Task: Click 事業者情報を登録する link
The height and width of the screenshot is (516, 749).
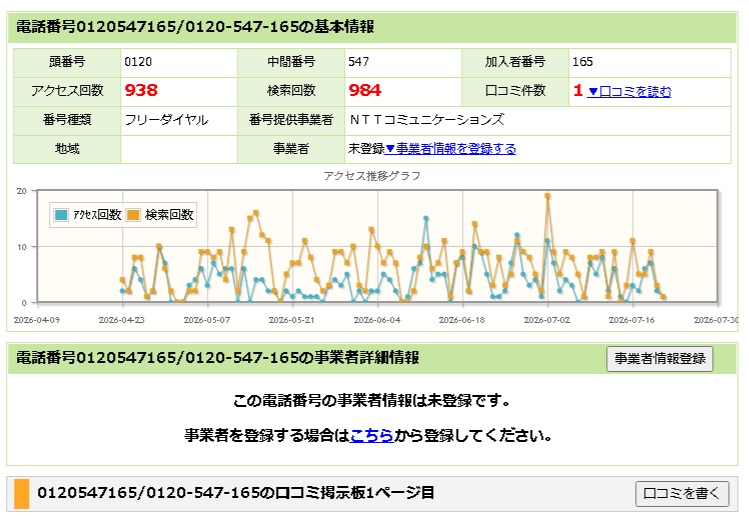Action: pos(450,149)
